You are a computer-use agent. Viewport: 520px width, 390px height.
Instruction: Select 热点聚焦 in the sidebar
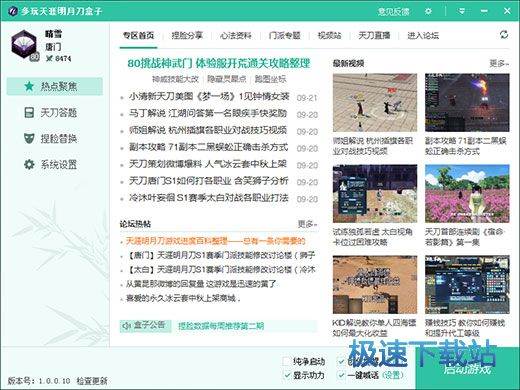coord(55,86)
